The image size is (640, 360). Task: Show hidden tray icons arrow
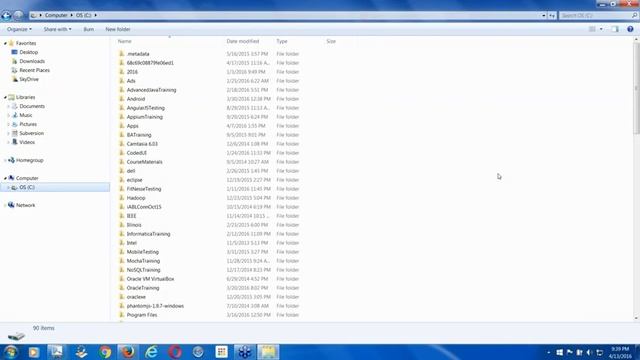pyautogui.click(x=549, y=352)
